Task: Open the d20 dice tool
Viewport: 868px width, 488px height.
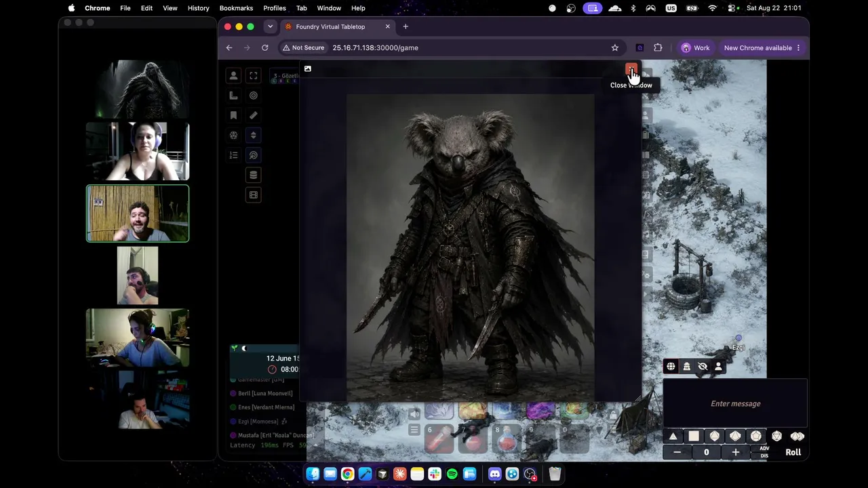Action: tap(233, 135)
